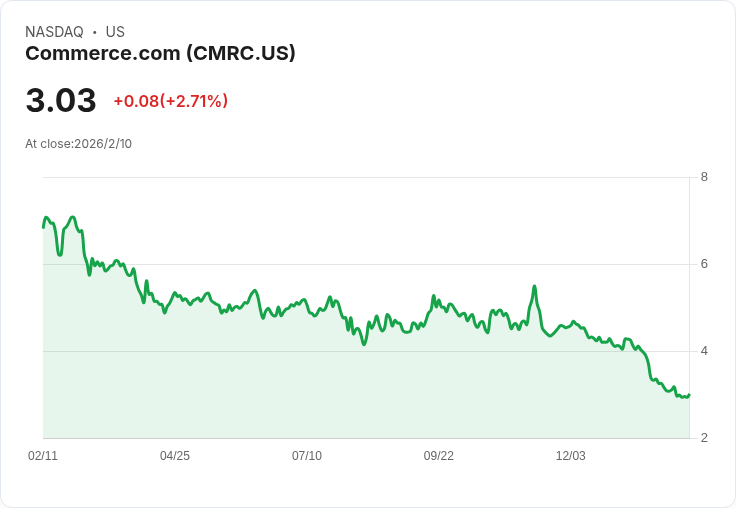Select the 09/22 date on x-axis

(439, 456)
